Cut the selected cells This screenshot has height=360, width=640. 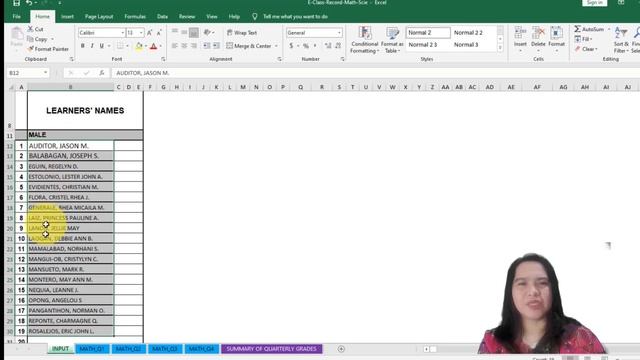pyautogui.click(x=36, y=29)
